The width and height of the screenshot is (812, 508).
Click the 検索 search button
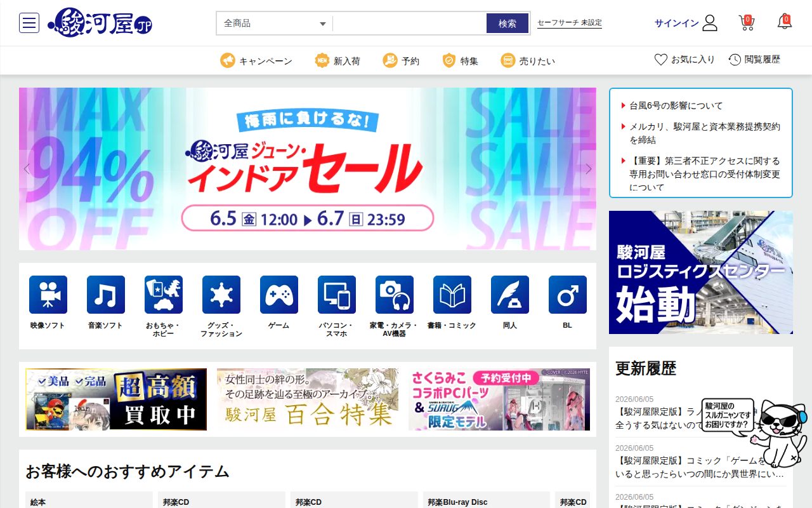(x=507, y=23)
